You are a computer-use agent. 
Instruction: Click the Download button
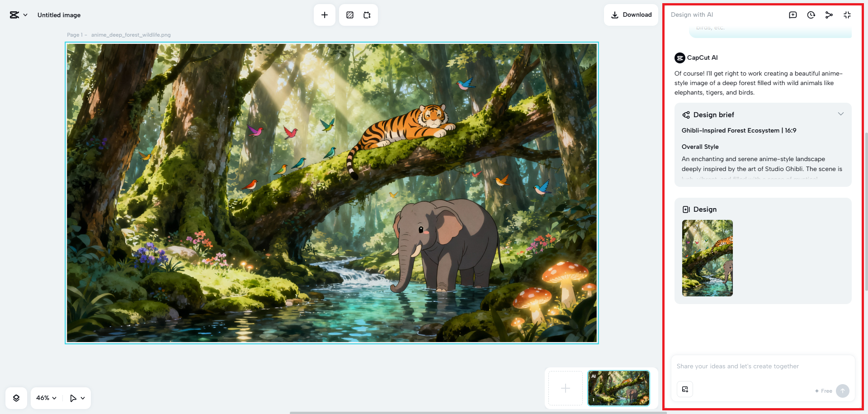(631, 15)
